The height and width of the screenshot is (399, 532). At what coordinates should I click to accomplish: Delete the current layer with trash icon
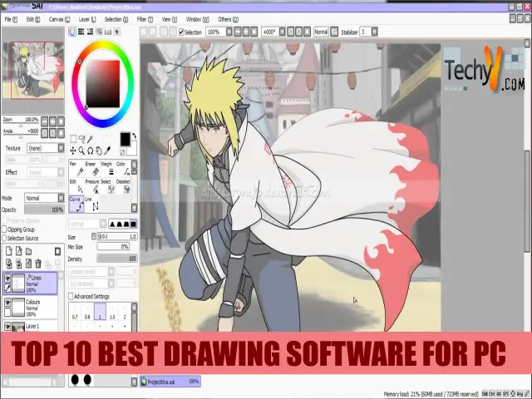click(38, 263)
